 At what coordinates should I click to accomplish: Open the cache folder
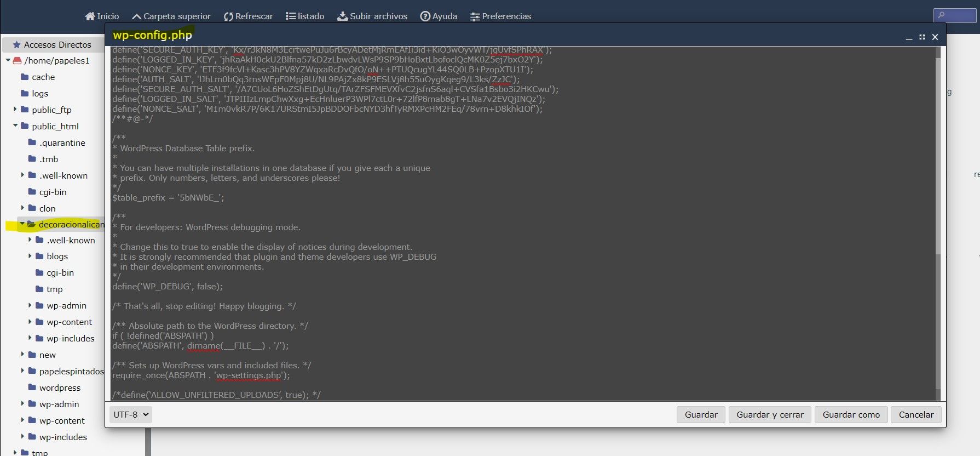coord(38,77)
